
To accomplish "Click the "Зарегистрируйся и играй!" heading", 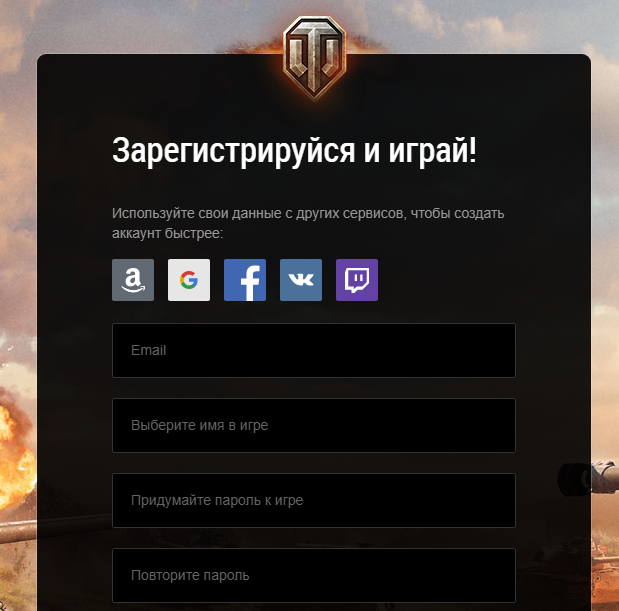I will coord(294,151).
